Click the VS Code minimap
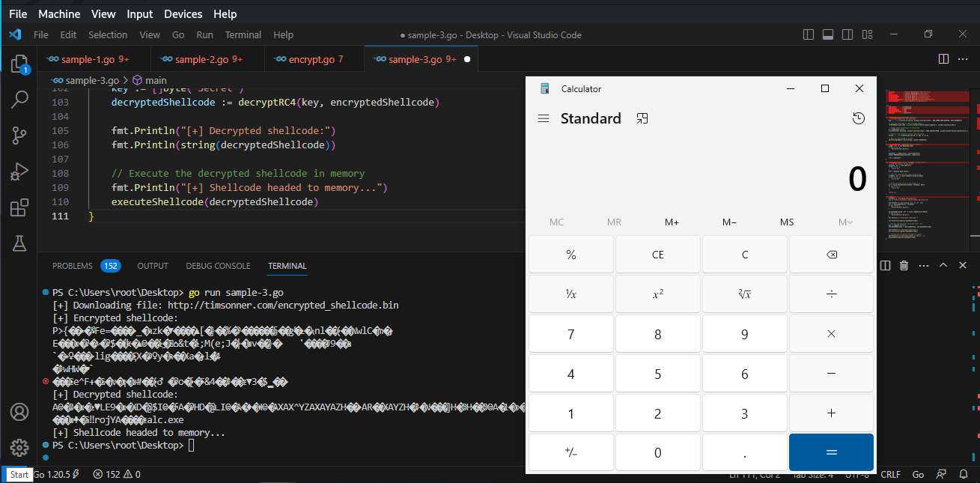 pyautogui.click(x=927, y=165)
